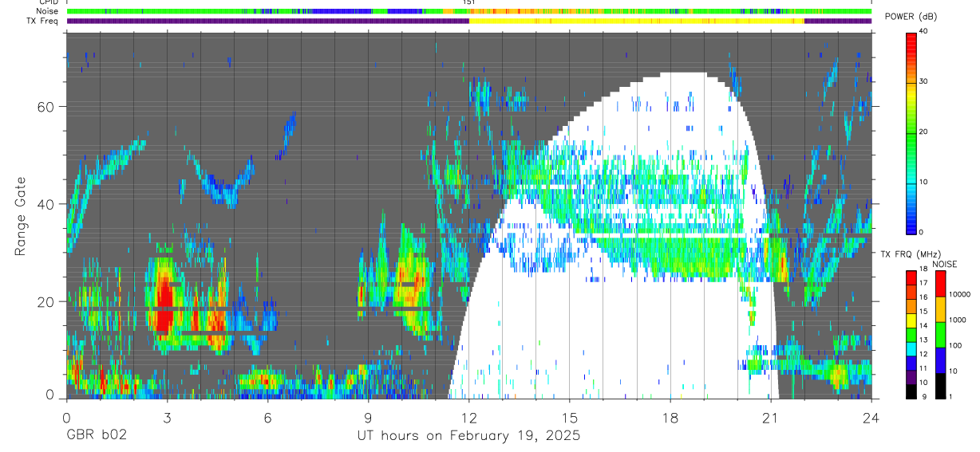The width and height of the screenshot is (980, 452).
Task: Click the horizontal TX Freq status strip
Action: [469, 21]
